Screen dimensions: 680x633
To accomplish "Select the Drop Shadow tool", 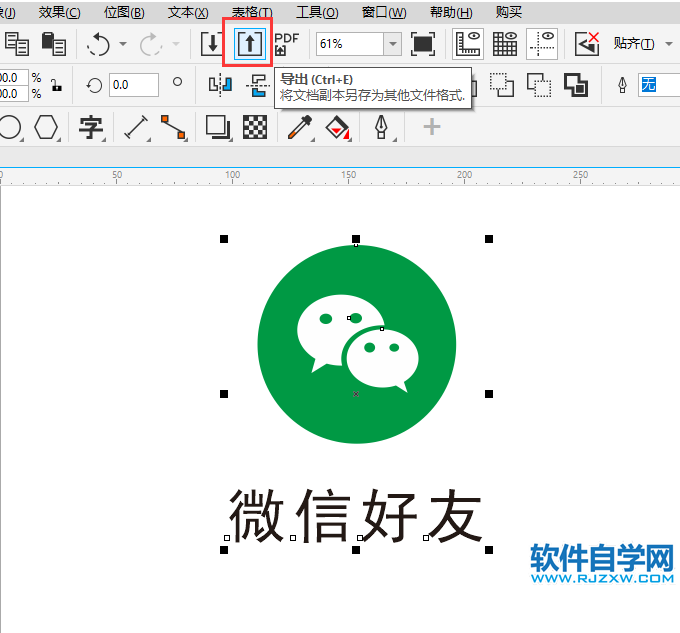I will click(x=218, y=127).
